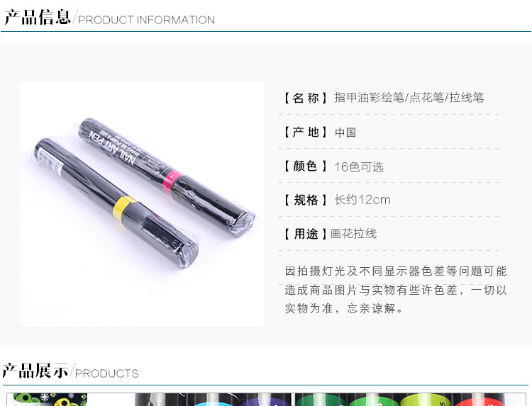Click the product name 指甲油彩绘笔/点花笔/拉线笔
Viewport: 532px width, 406px height.
409,98
